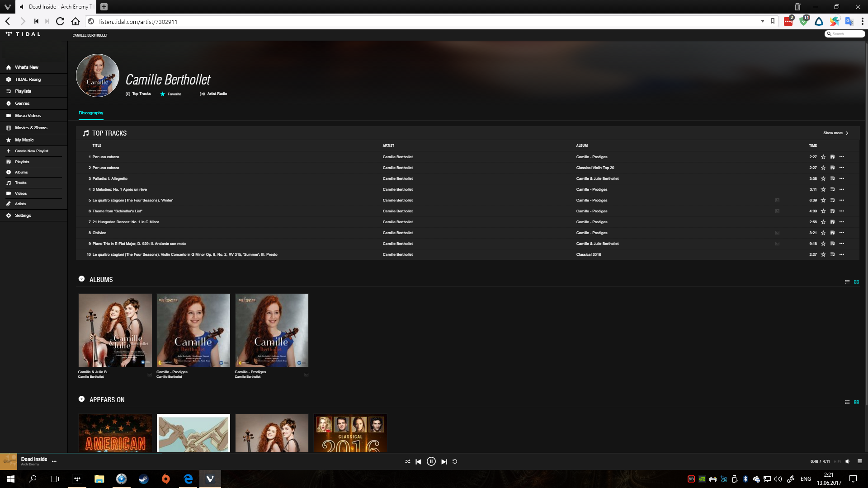Click the Create New Playlist plus icon
This screenshot has height=488, width=868.
pos(8,151)
